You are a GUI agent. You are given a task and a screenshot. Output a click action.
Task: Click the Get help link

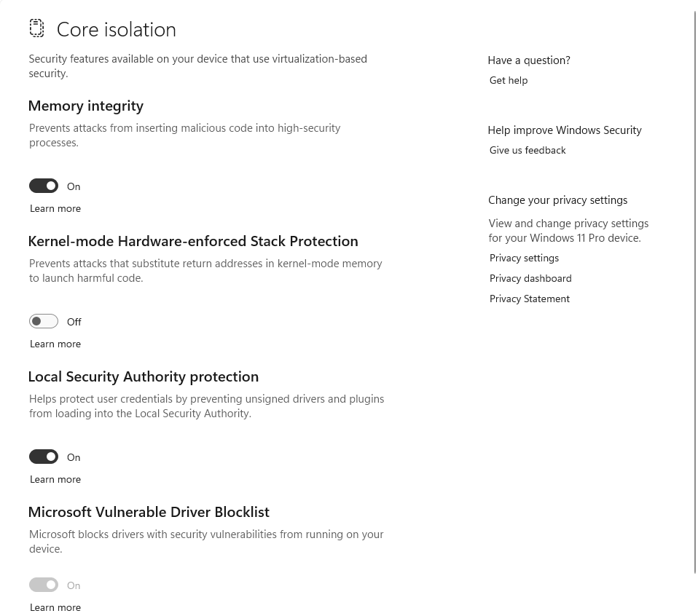click(509, 81)
